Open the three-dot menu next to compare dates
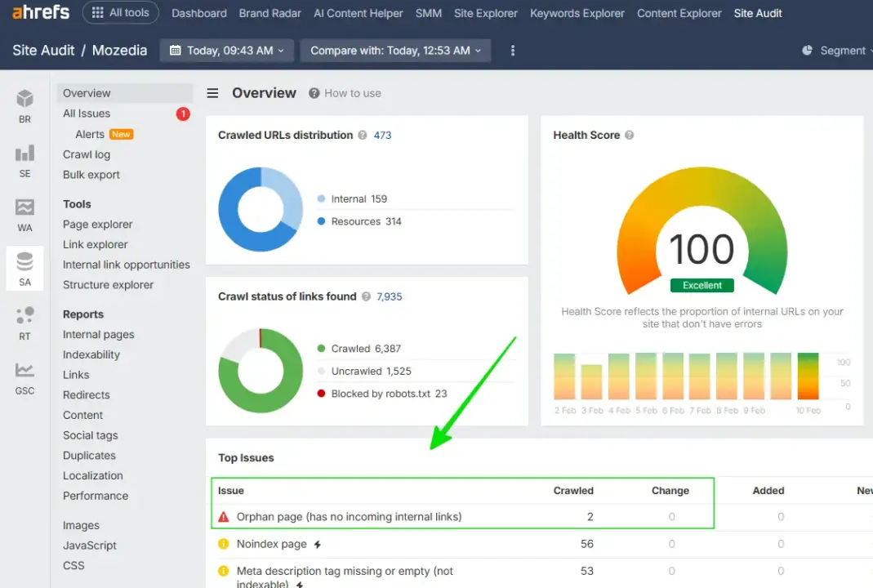The height and width of the screenshot is (588, 873). click(x=512, y=50)
